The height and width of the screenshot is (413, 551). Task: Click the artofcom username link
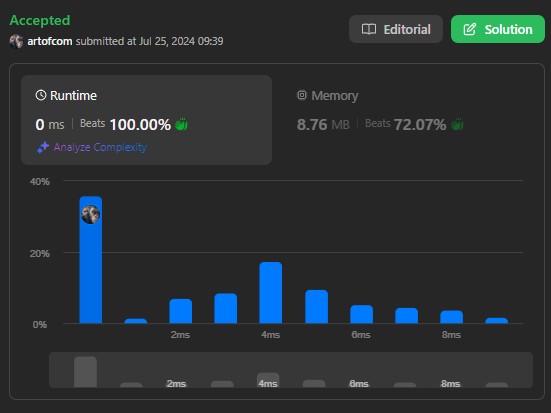pos(50,41)
